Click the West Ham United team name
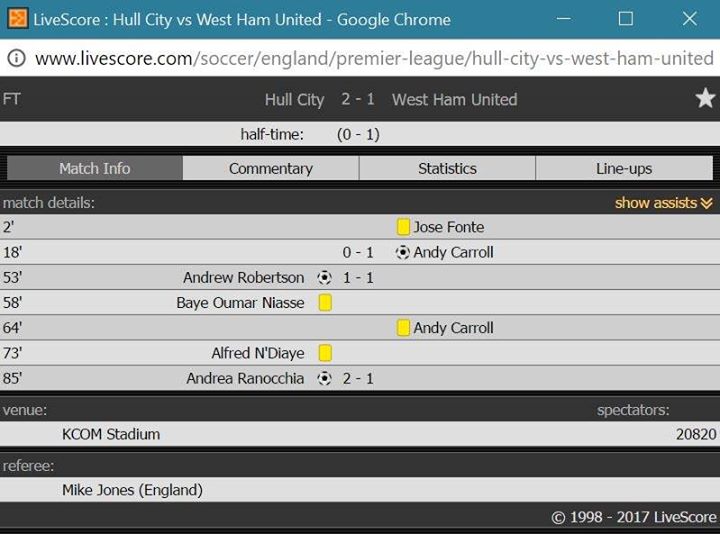The width and height of the screenshot is (720, 534). coord(455,100)
